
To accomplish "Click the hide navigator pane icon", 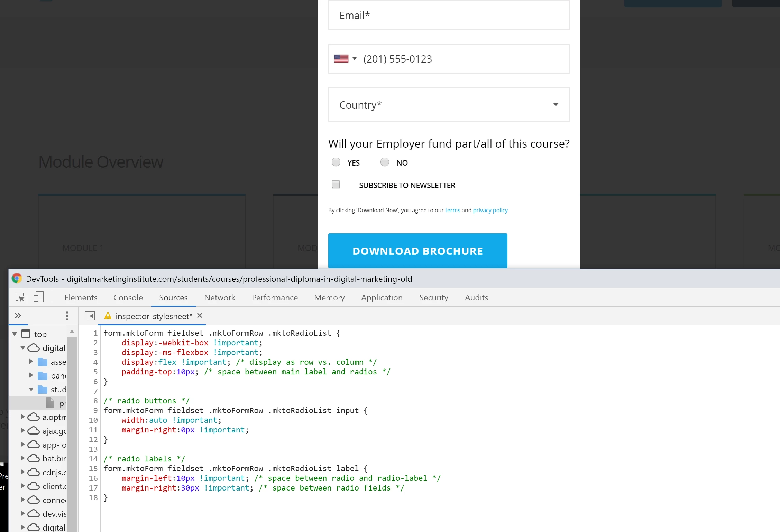I will [90, 316].
